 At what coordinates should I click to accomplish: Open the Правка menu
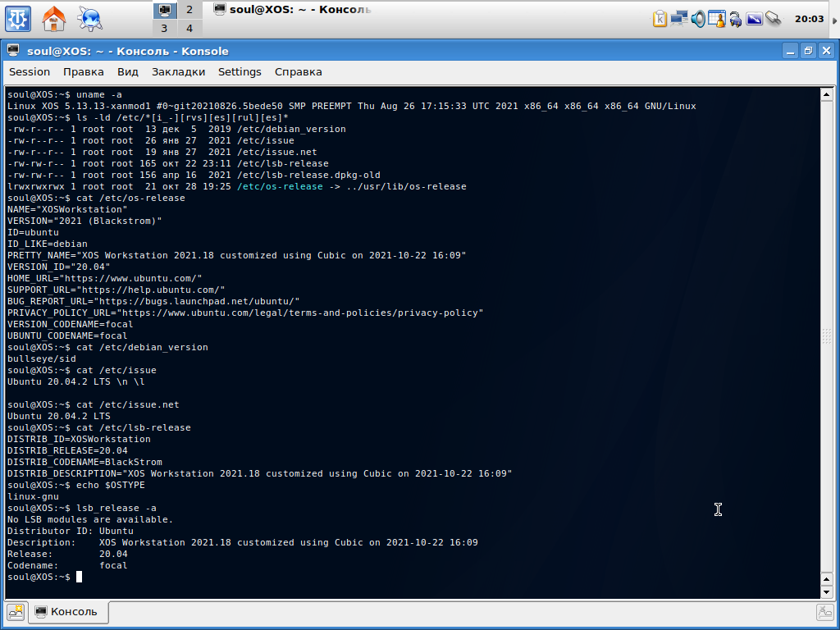coord(84,72)
